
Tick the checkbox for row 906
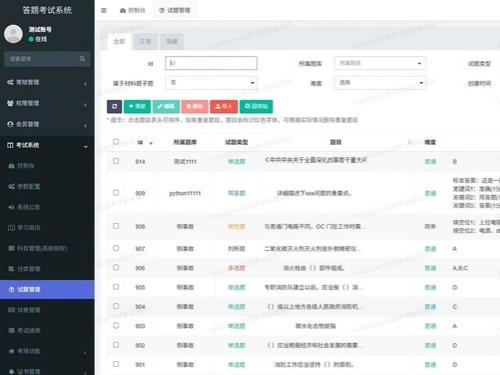coord(116,267)
